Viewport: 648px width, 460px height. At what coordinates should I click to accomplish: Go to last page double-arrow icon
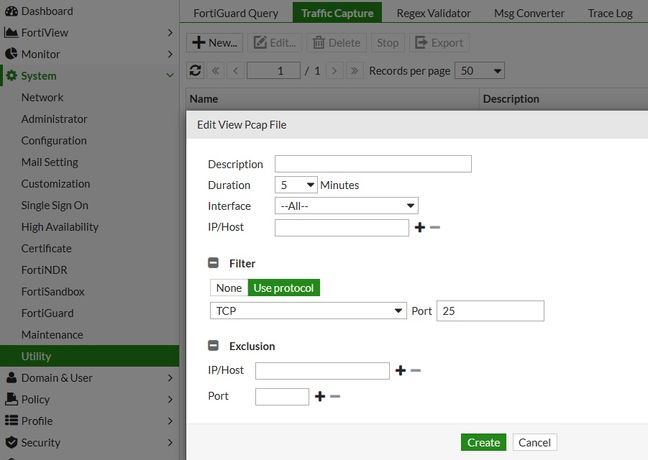tap(354, 71)
